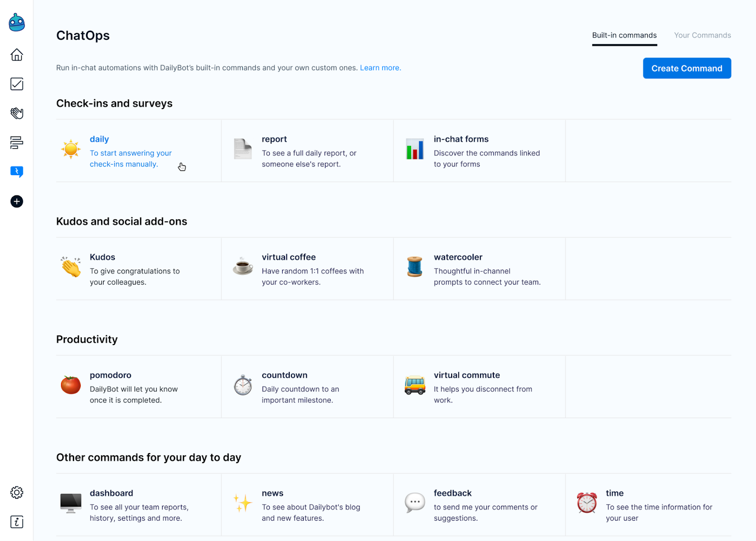Click the blue thread spool watercooler icon

[x=415, y=267]
